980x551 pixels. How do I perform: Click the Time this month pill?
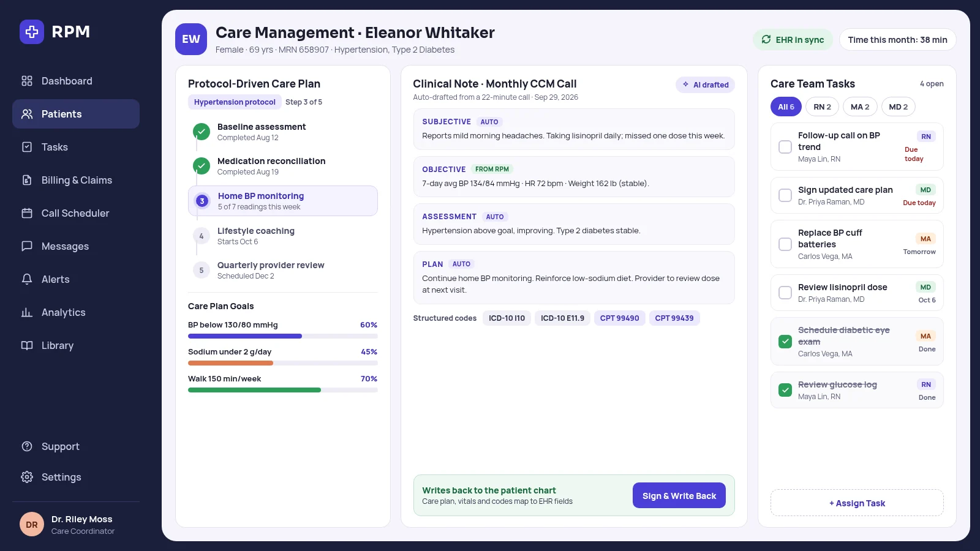click(897, 40)
